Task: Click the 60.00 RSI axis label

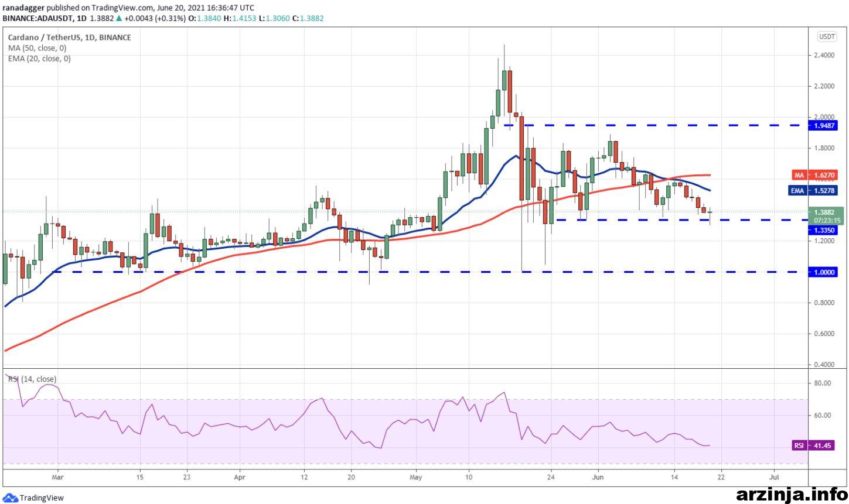Action: [x=823, y=416]
